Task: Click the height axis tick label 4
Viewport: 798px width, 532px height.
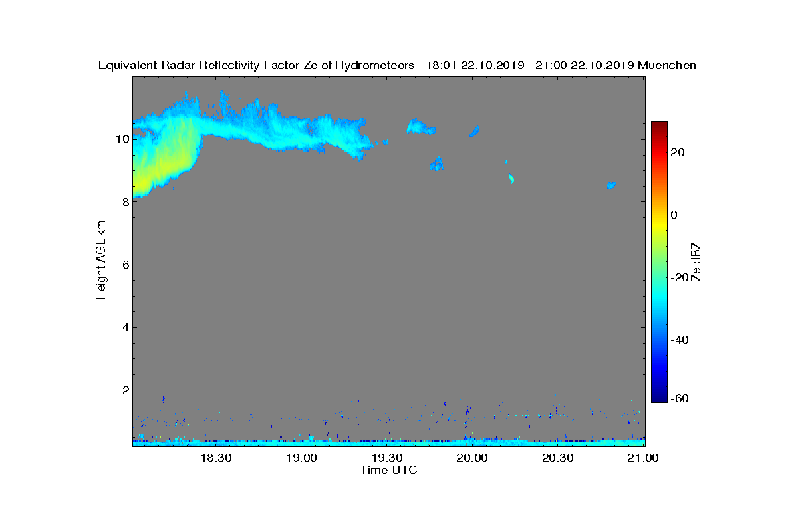Action: click(124, 327)
